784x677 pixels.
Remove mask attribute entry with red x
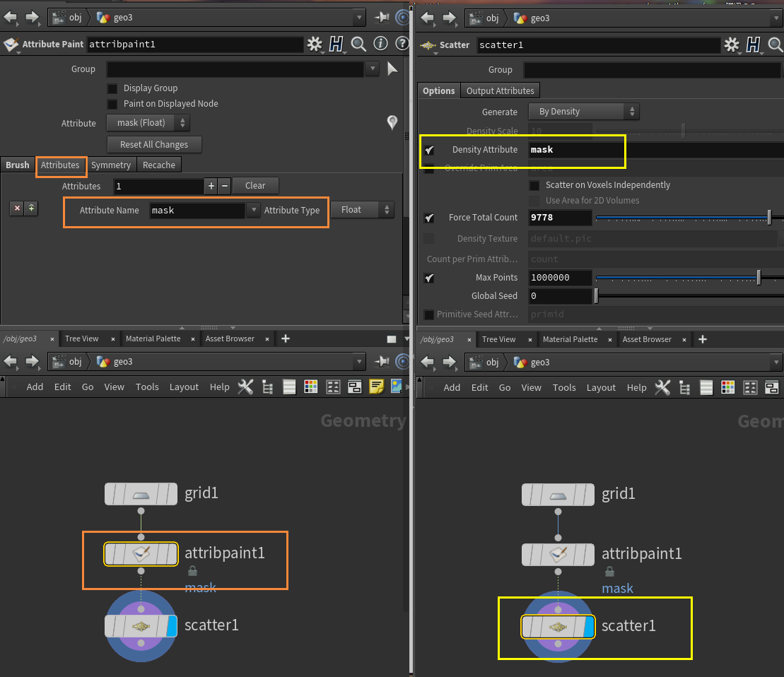[17, 208]
